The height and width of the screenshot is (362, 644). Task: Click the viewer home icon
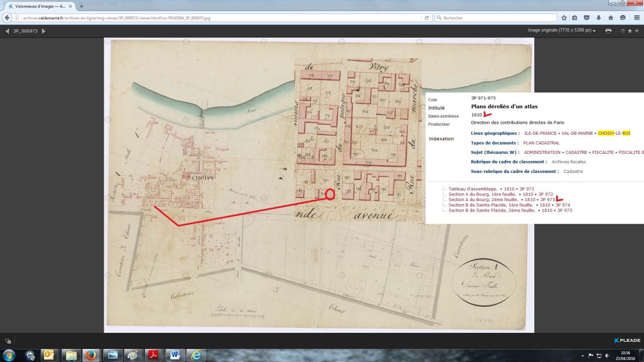(629, 31)
